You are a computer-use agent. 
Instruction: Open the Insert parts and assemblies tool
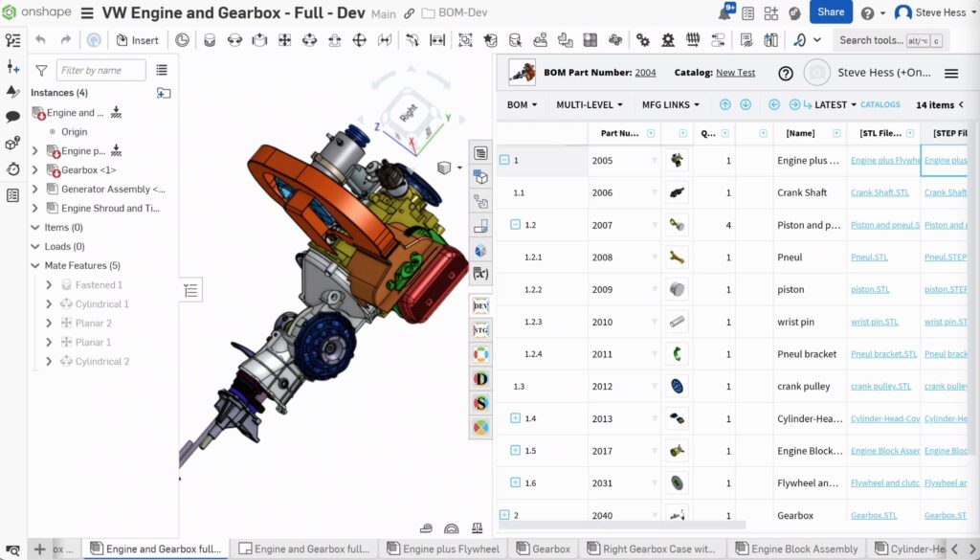point(138,40)
